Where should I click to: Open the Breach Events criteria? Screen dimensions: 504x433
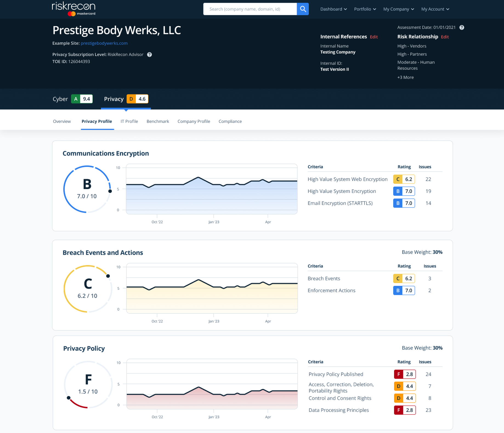pyautogui.click(x=324, y=279)
